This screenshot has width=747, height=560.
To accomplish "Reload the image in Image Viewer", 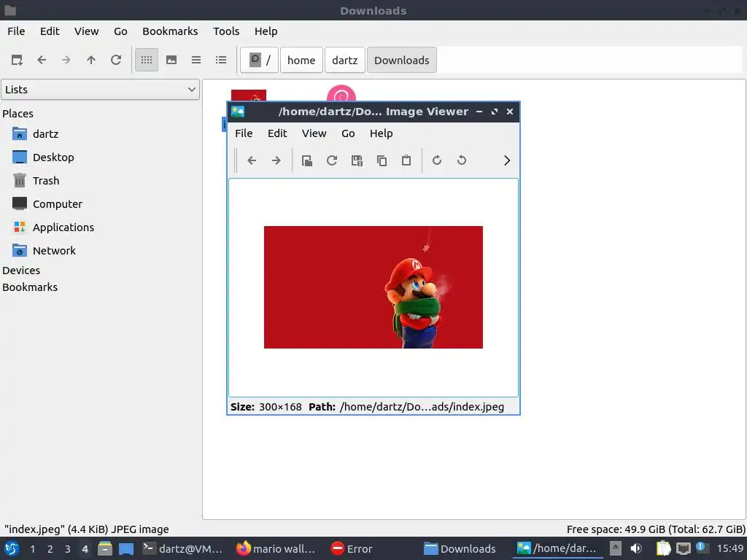I will (x=332, y=160).
